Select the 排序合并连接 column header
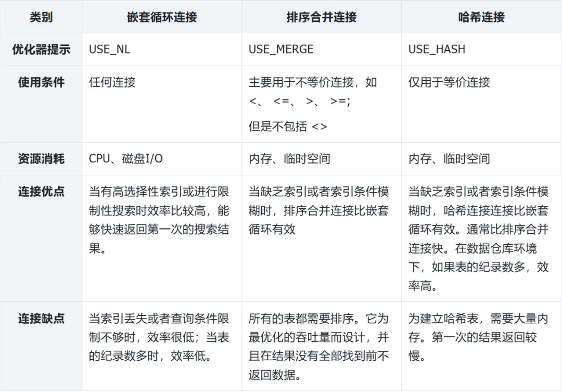 [x=321, y=17]
